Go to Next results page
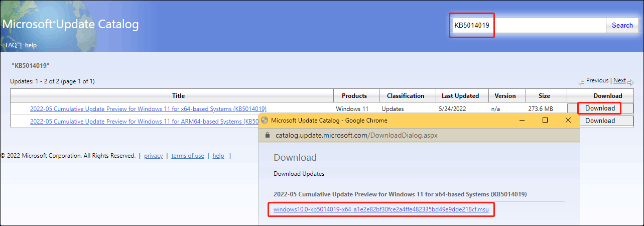The image size is (644, 226). 619,80
